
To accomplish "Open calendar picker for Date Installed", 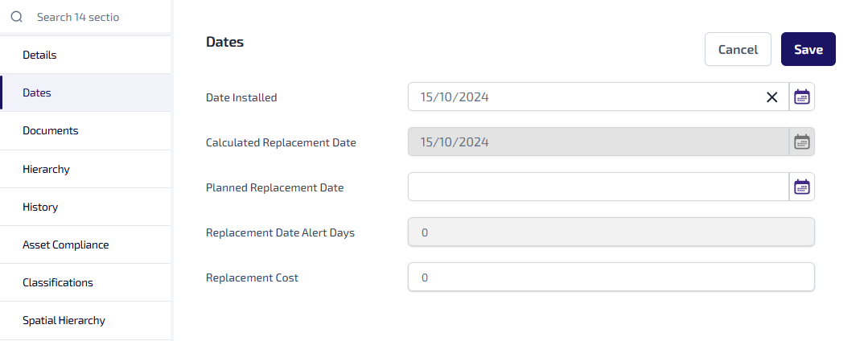I will [801, 97].
